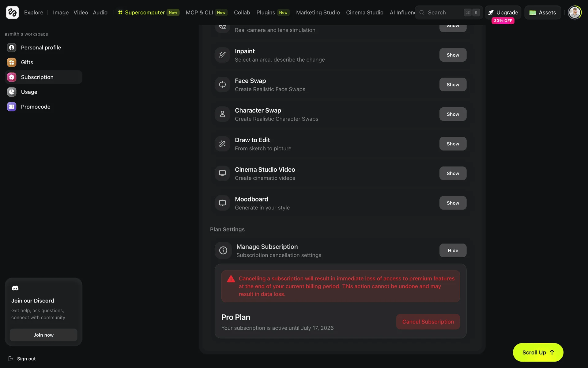Show the Character Swap feature

(453, 114)
